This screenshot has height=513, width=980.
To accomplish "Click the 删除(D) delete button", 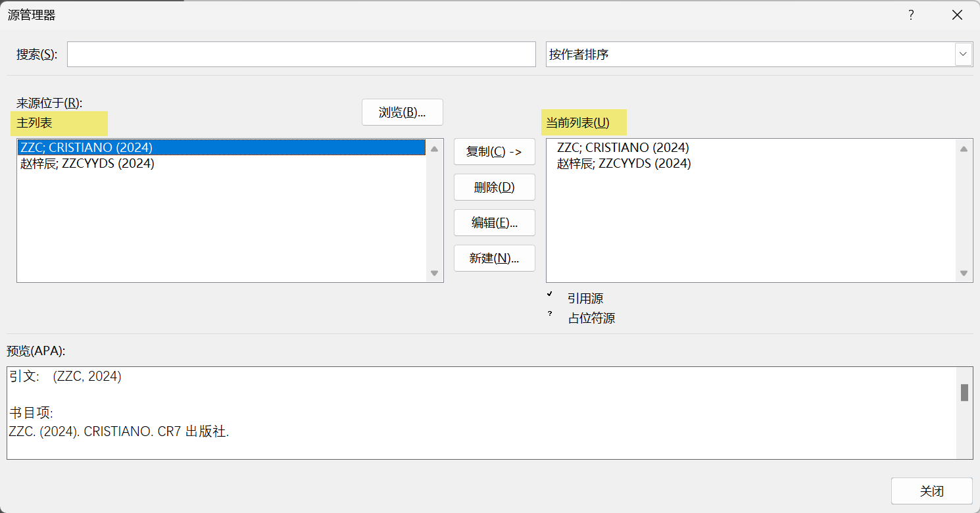I will 495,187.
